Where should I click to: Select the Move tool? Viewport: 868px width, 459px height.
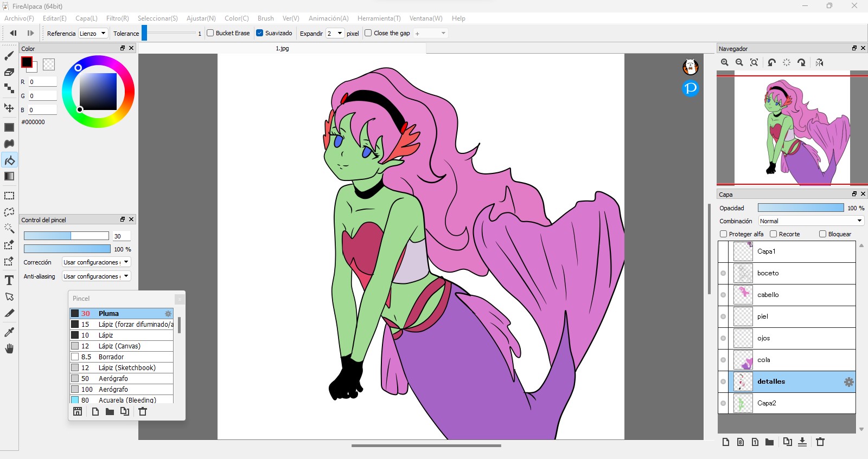click(9, 107)
